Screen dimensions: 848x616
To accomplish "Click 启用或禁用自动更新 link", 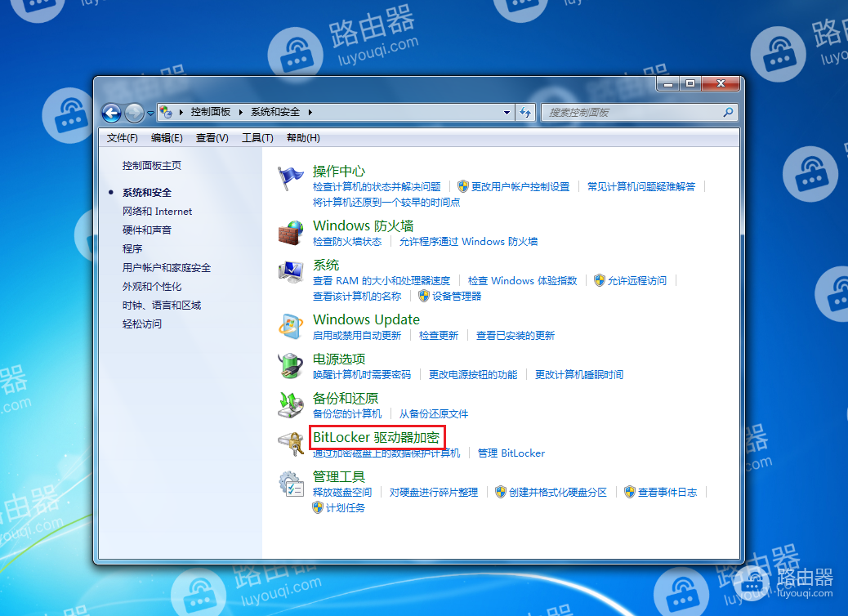I will 357,335.
